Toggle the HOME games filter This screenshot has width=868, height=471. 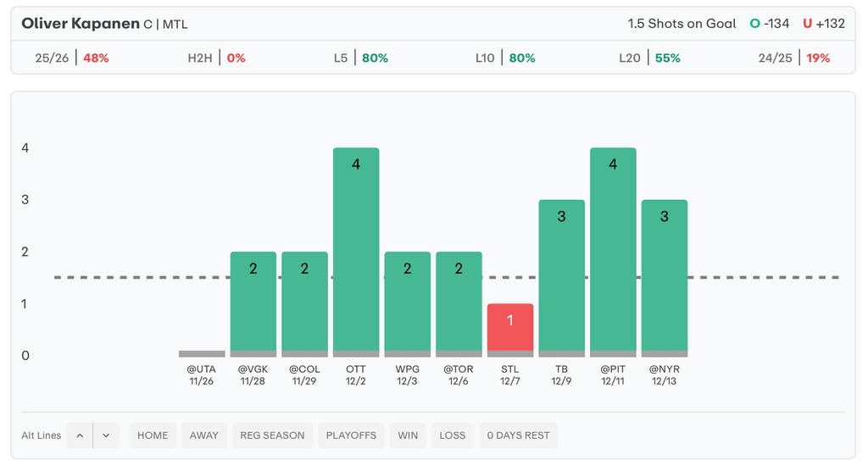point(153,435)
